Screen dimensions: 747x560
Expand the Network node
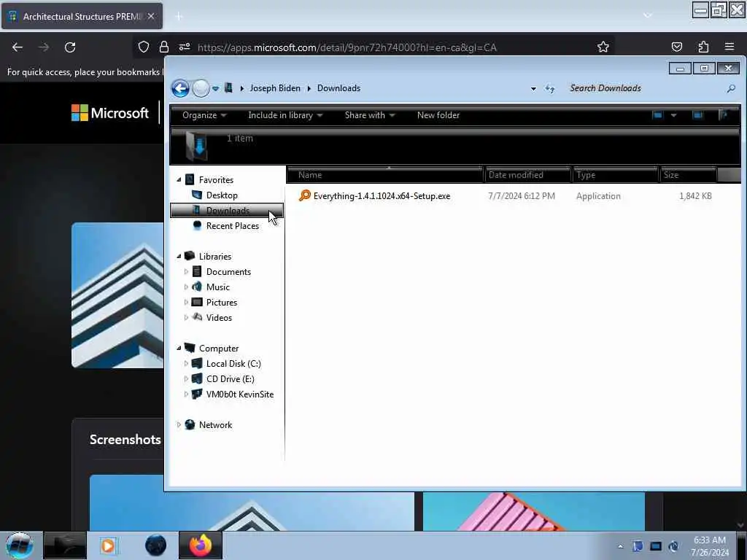coord(179,425)
